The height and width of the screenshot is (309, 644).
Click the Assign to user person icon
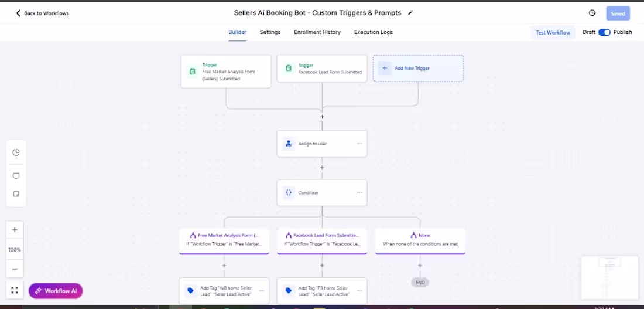(x=288, y=144)
